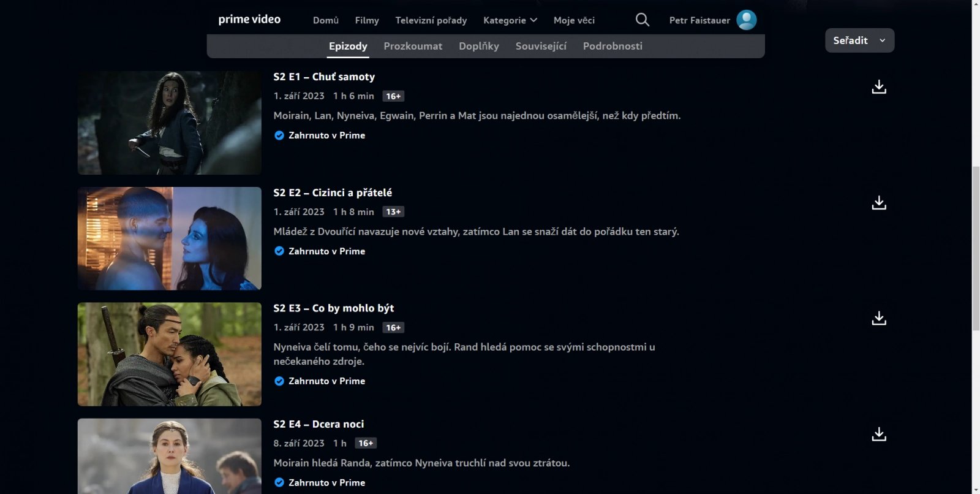The width and height of the screenshot is (980, 494).
Task: Click Petr Faistauer profile avatar
Action: 746,20
